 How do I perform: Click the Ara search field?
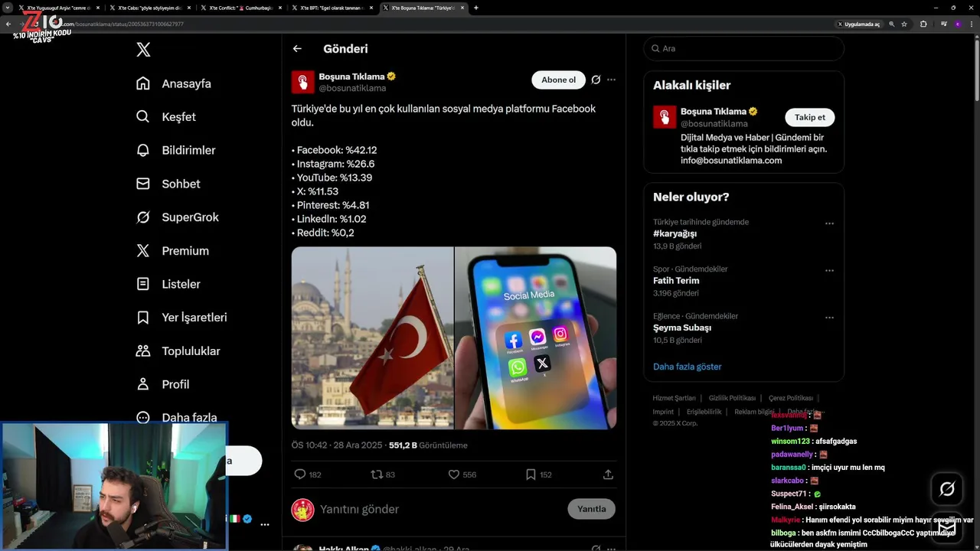[743, 48]
